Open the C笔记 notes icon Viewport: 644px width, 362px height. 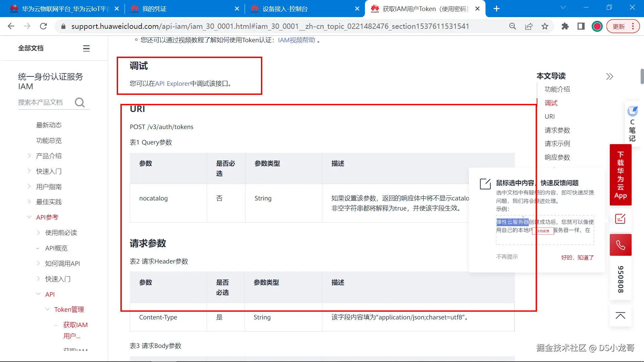(632, 111)
